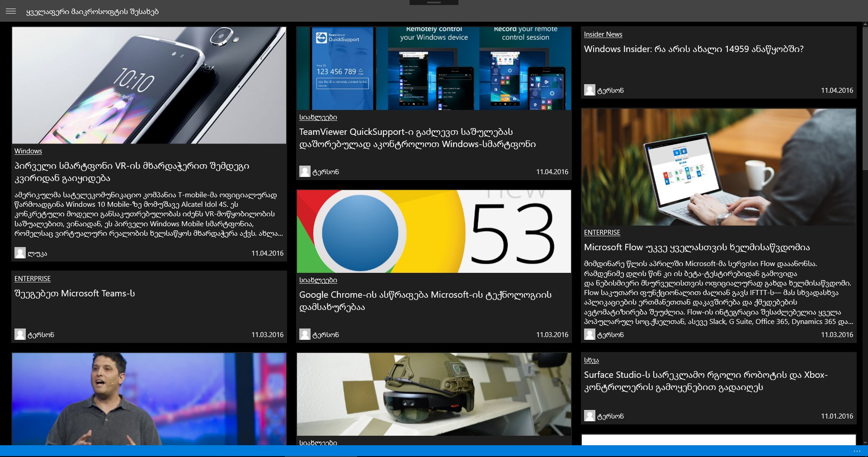Open the Microsoft Teams article headline
This screenshot has width=868, height=457.
click(75, 293)
